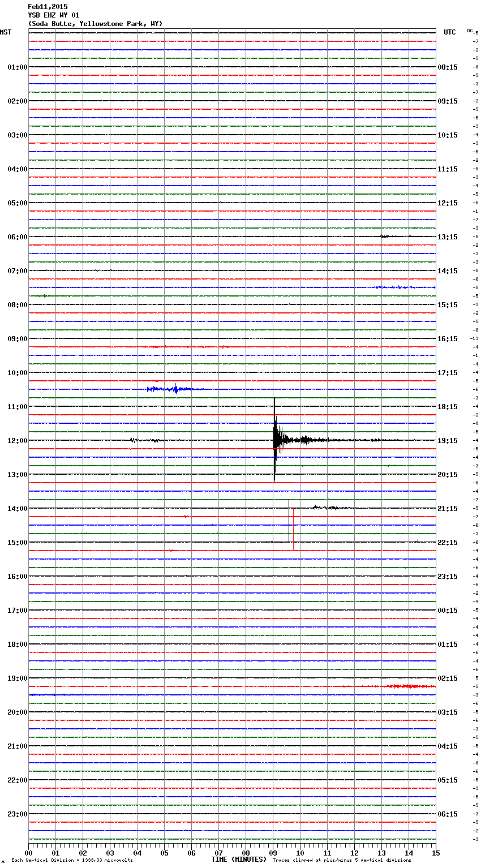Select the '03:00' MST time label
481x868 pixels.
click(17, 135)
